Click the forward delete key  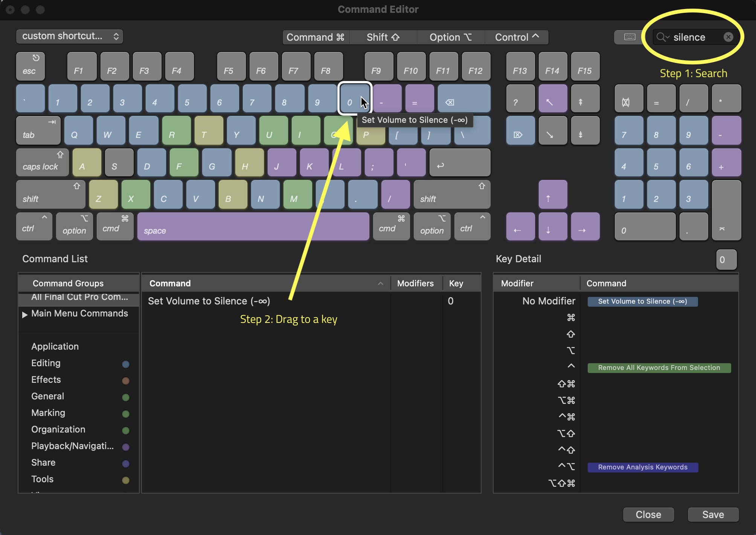pos(520,130)
